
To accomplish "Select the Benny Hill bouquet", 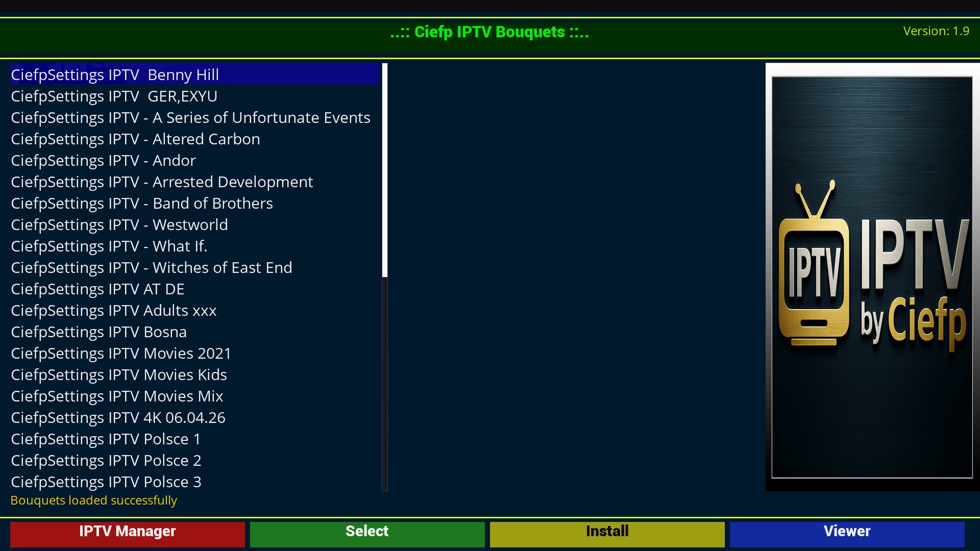I will pos(194,74).
